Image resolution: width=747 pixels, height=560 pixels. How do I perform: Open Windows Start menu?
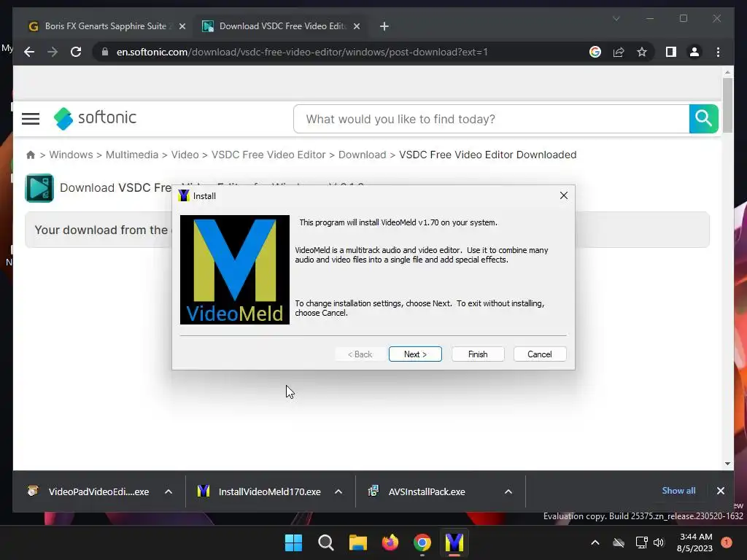(293, 542)
